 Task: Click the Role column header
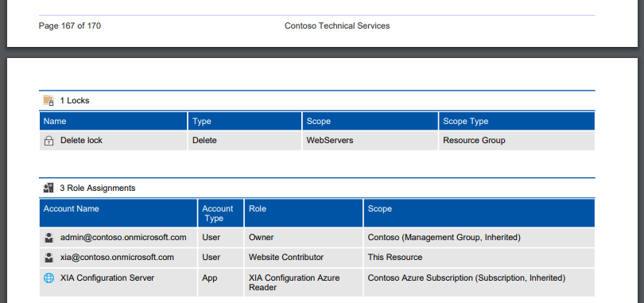pyautogui.click(x=304, y=213)
